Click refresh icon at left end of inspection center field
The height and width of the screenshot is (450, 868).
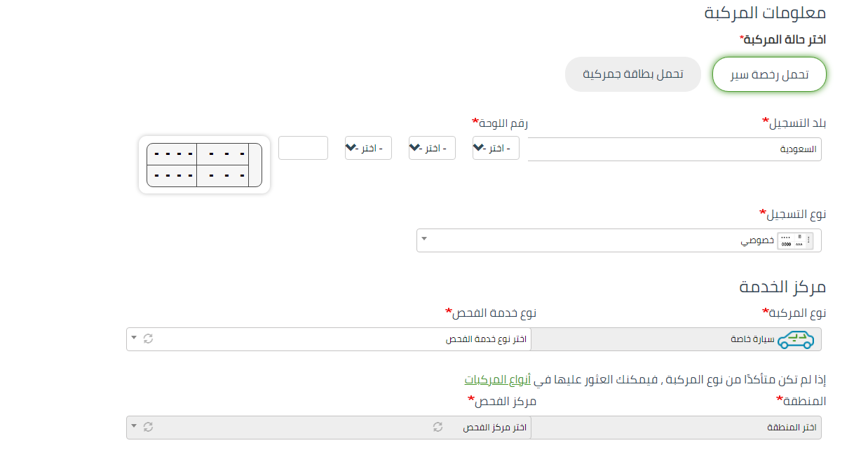pyautogui.click(x=148, y=427)
